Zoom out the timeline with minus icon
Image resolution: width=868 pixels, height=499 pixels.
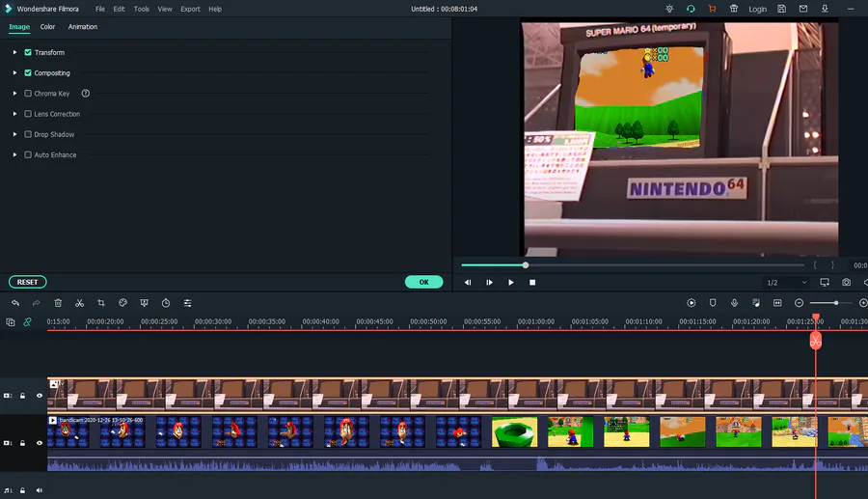click(x=799, y=303)
